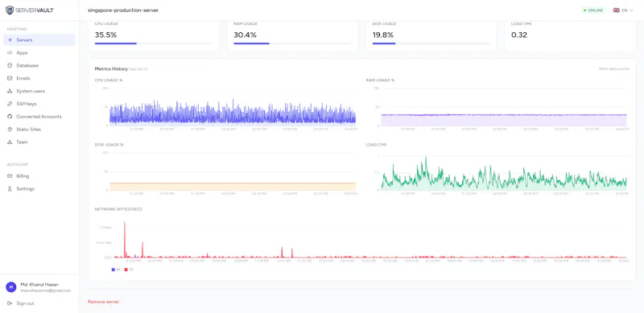644x313 pixels.
Task: Click the Emails envelope icon
Action: click(x=10, y=78)
